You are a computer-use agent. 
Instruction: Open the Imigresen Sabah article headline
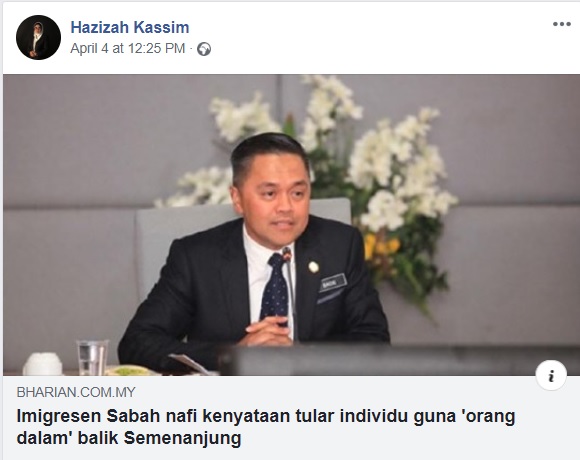click(266, 427)
